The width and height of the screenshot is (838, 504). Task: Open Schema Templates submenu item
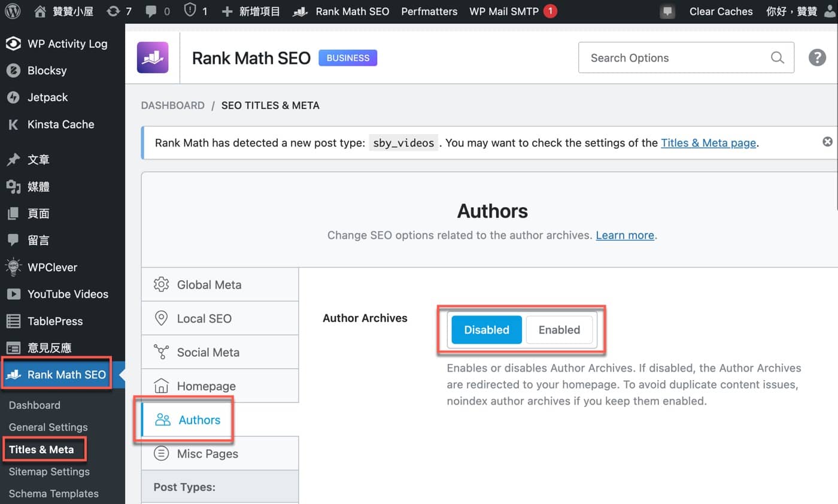54,494
